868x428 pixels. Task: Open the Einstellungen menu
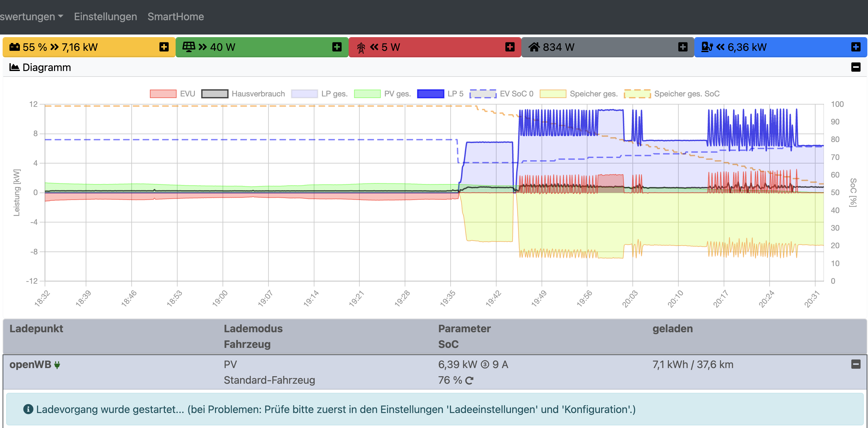[x=106, y=17]
